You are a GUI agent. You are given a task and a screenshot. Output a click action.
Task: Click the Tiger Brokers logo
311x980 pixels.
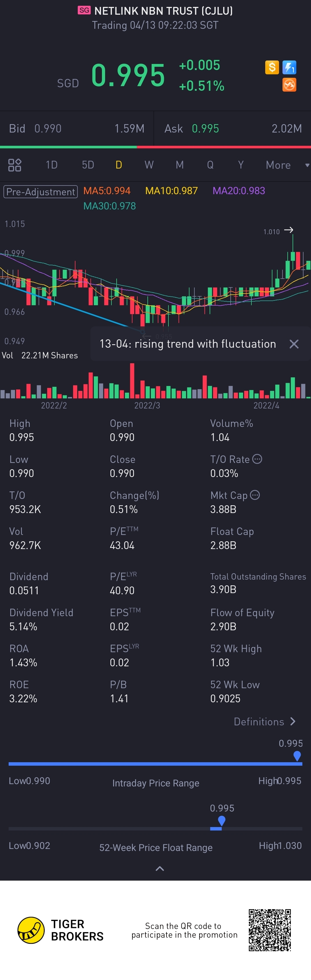[31, 930]
